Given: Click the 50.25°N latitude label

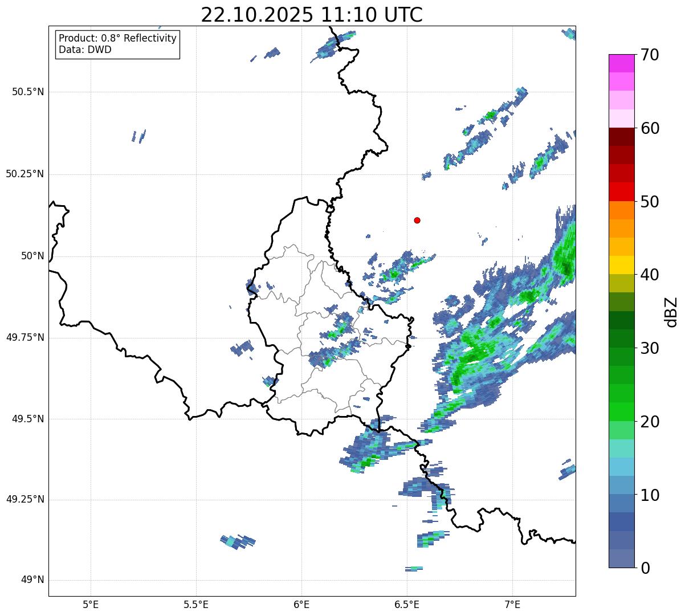Looking at the screenshot, I should pos(25,174).
